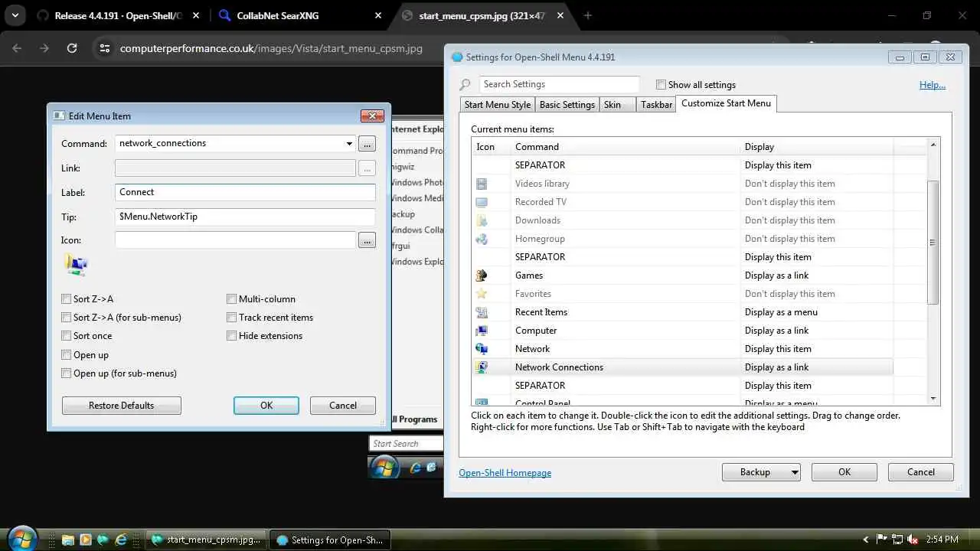Click the browse button next to Icon
The width and height of the screenshot is (980, 551).
click(x=367, y=240)
